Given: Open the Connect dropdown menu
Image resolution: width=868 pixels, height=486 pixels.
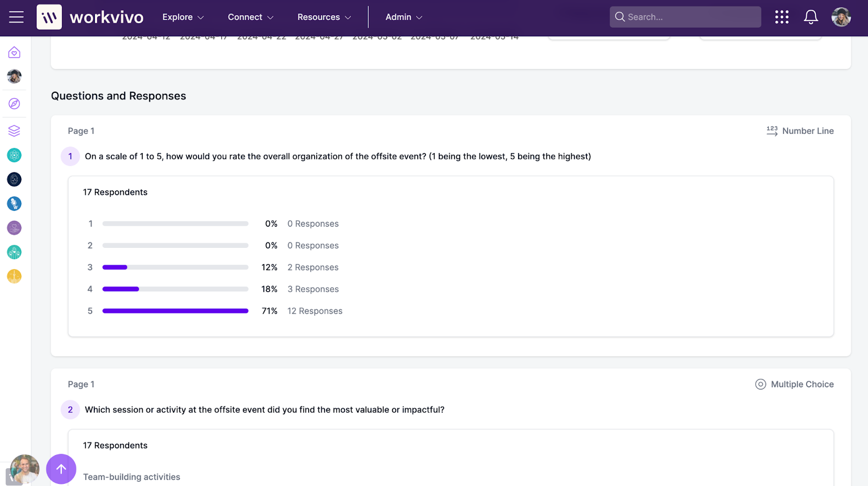Looking at the screenshot, I should pyautogui.click(x=250, y=17).
